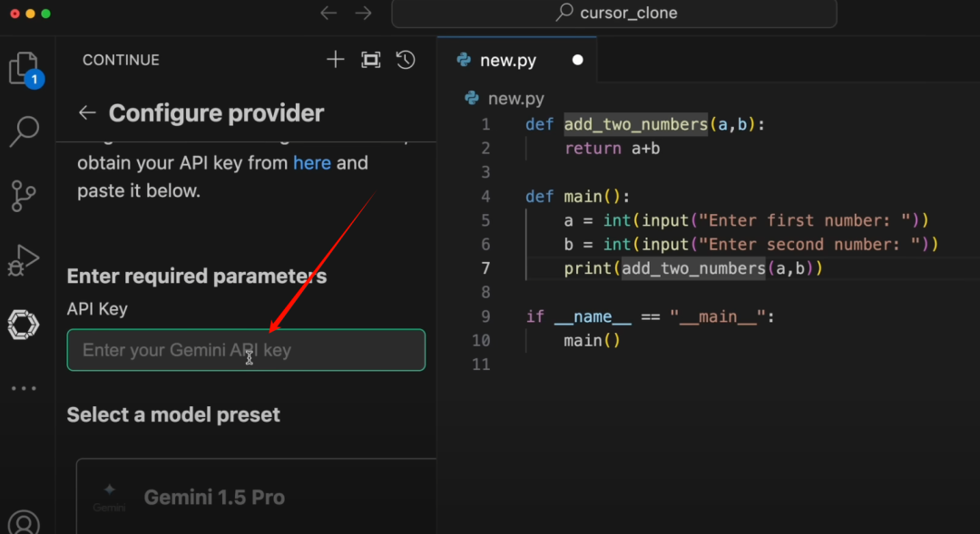
Task: Open the cursor_clone search bar
Action: tap(613, 13)
